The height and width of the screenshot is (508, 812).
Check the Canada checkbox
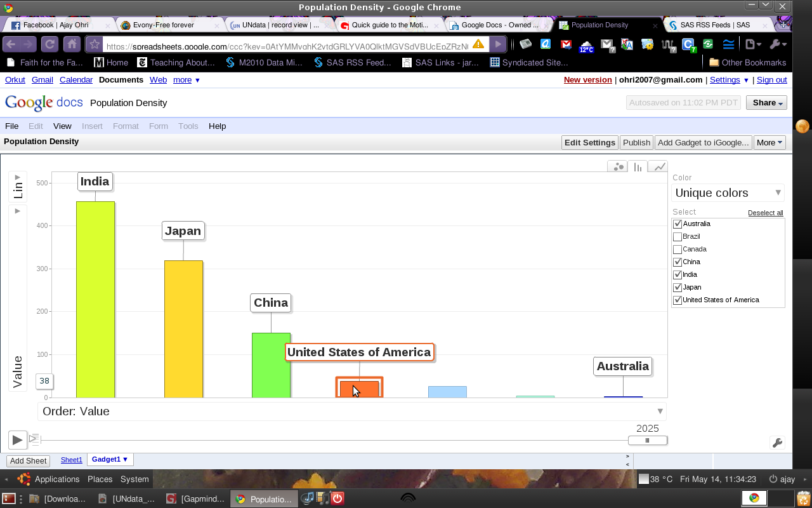(678, 250)
